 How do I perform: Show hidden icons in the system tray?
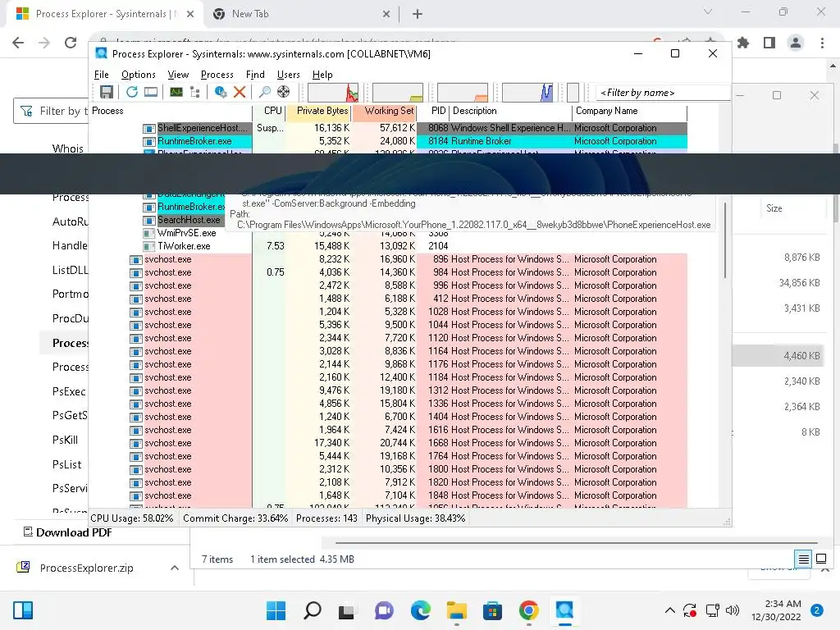(x=669, y=610)
